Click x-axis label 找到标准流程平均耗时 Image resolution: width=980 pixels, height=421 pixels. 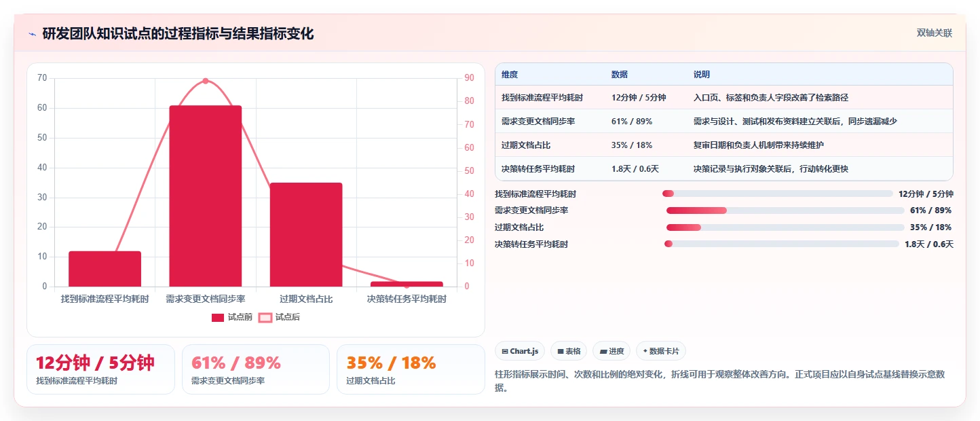coord(105,299)
